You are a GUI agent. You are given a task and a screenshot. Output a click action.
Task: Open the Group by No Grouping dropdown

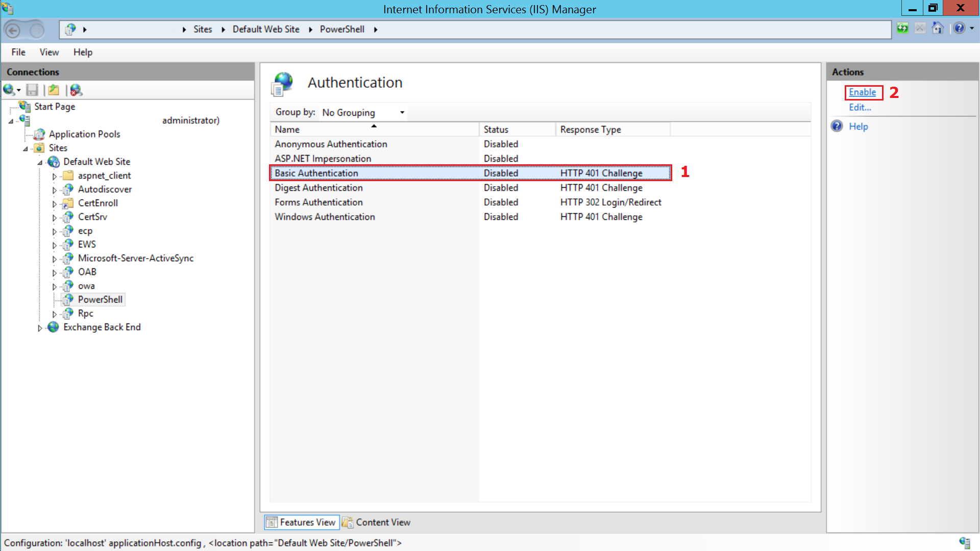click(x=363, y=113)
